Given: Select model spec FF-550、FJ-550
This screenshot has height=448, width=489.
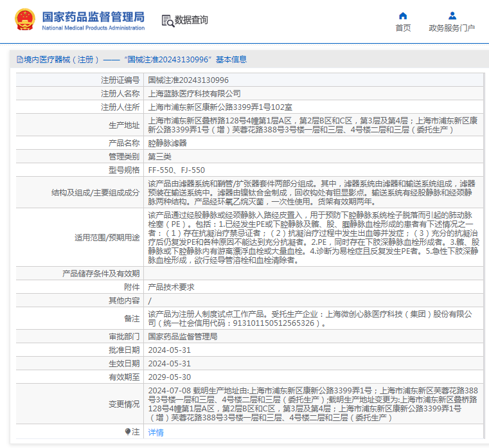Looking at the screenshot, I should (177, 170).
